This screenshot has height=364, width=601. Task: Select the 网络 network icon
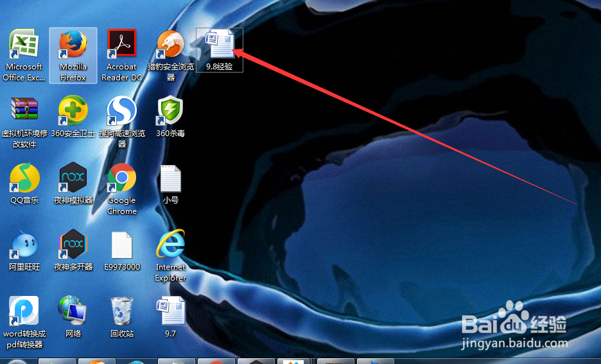coord(73,316)
